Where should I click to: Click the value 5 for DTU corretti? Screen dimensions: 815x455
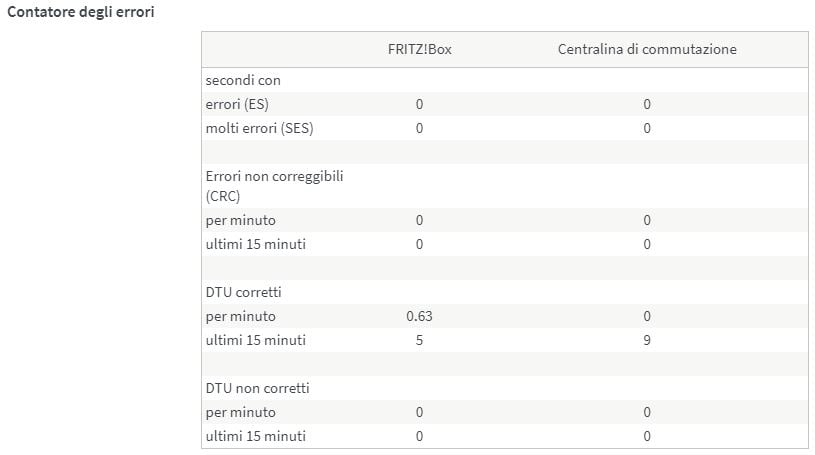(419, 340)
